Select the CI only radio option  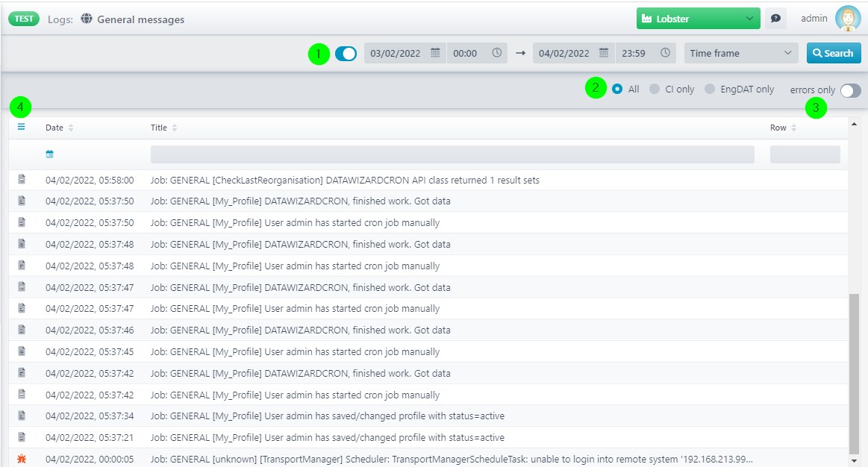[655, 90]
